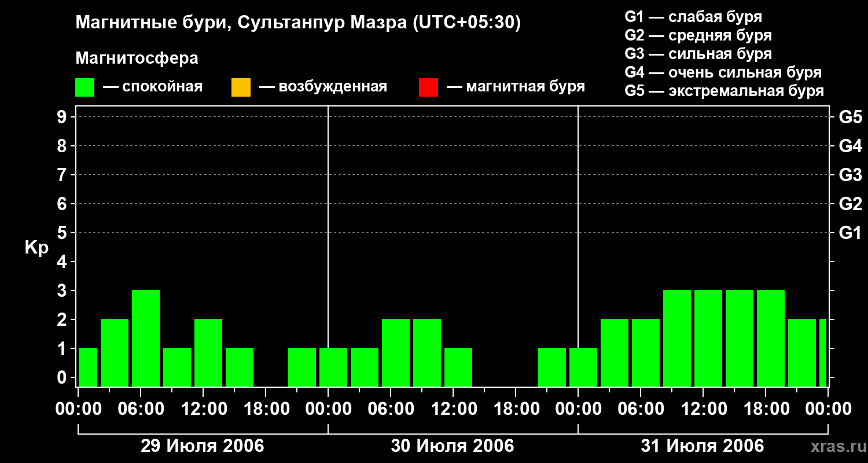This screenshot has width=868, height=463.
Task: Click the Kp 2 bar after 12:00 on 29 July
Action: click(x=208, y=352)
